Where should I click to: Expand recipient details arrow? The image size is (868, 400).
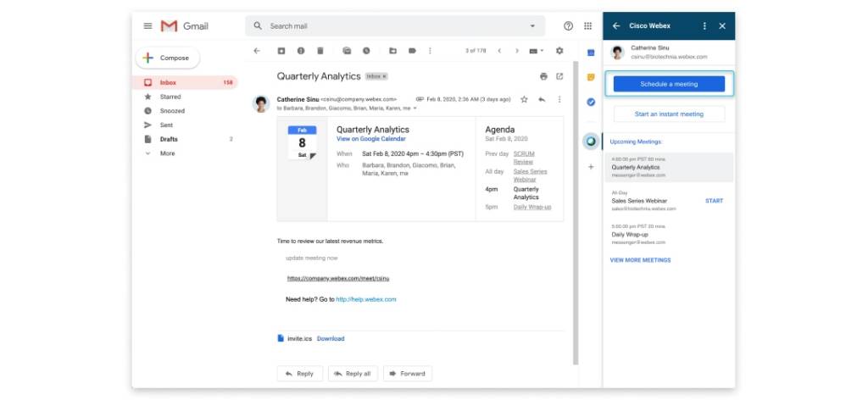coord(415,108)
